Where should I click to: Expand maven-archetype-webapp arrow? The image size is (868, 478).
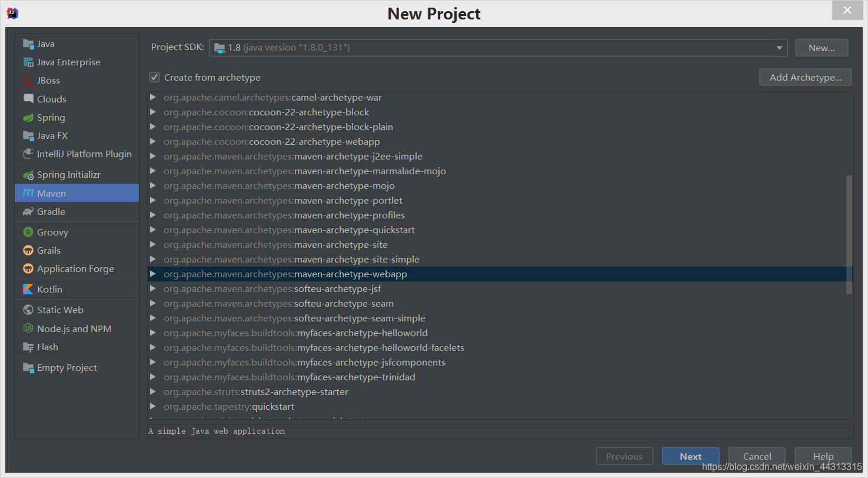pos(153,274)
